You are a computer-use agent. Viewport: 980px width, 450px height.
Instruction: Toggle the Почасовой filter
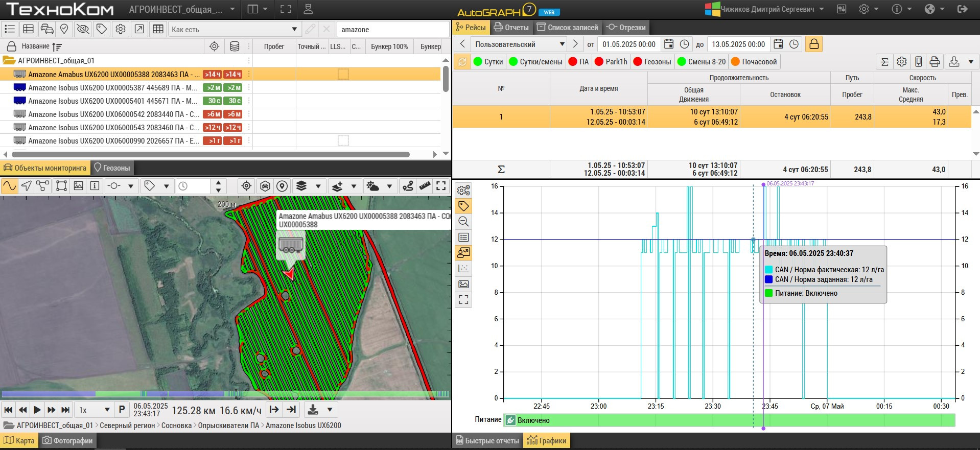754,62
